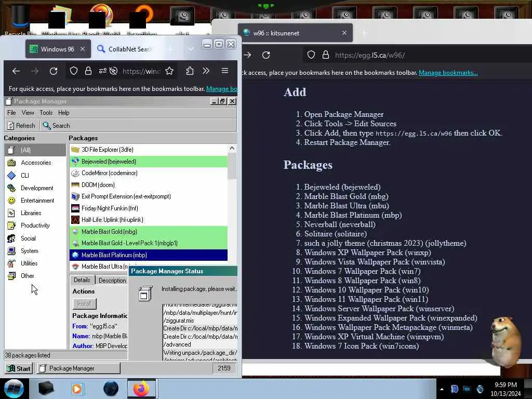Screen dimensions: 532x399
Task: Click shield icon in kitsunenet address bar
Action: pyautogui.click(x=311, y=55)
